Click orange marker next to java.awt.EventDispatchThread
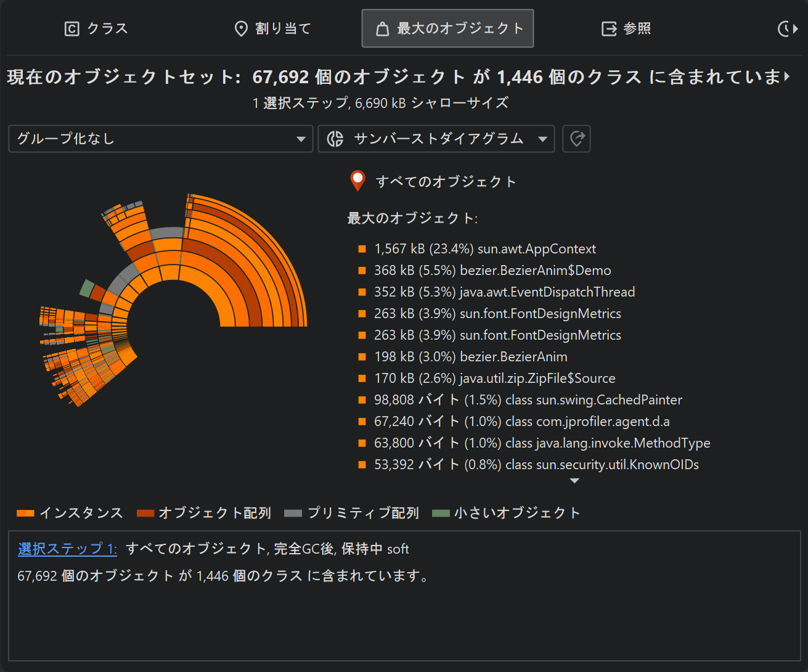Screen dimensions: 808x672 click(362, 292)
